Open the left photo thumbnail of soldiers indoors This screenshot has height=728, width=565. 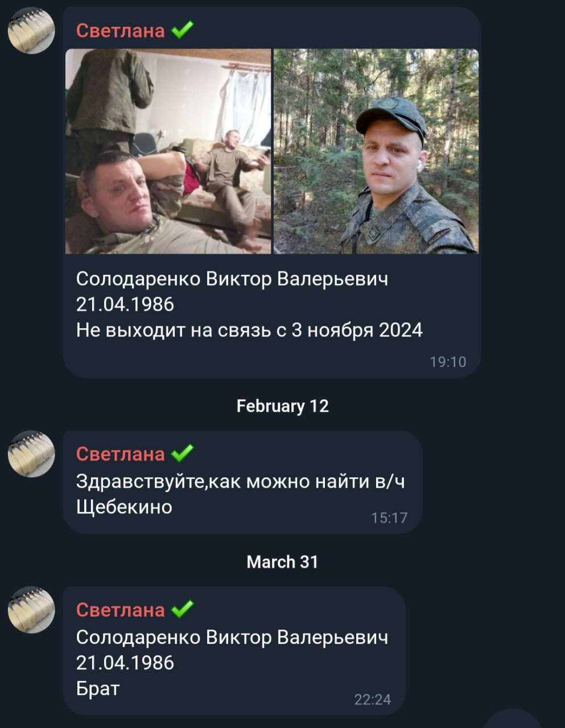[x=168, y=151]
